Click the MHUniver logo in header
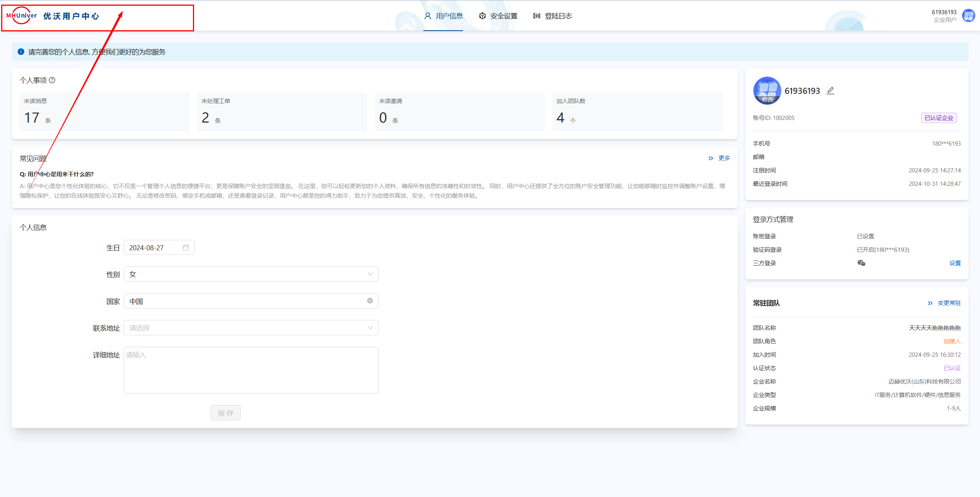The height and width of the screenshot is (497, 980). (22, 16)
